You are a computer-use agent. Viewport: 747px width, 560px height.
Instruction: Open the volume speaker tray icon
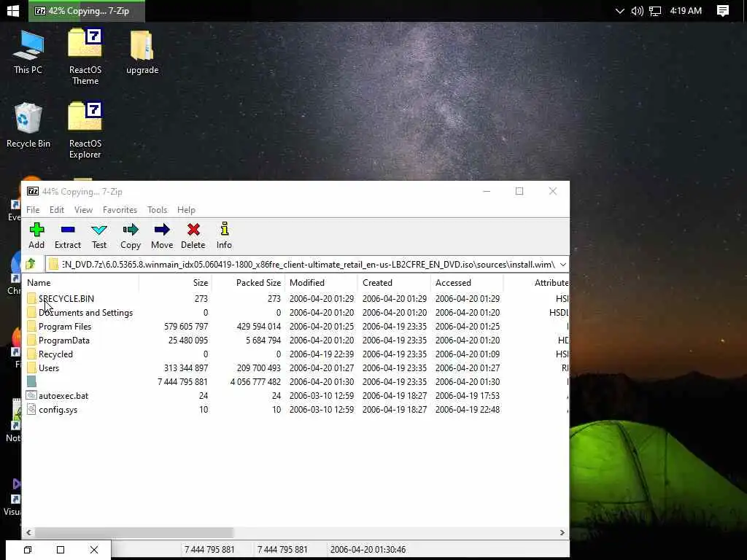[637, 10]
